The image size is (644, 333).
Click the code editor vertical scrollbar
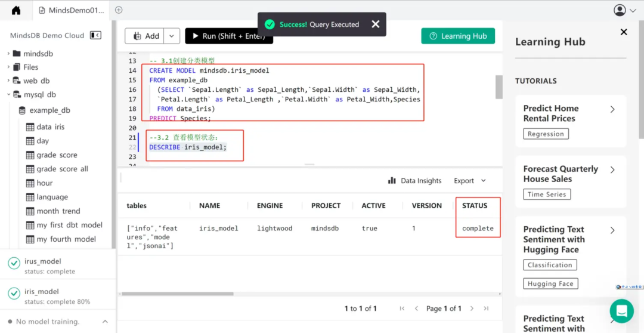(499, 87)
